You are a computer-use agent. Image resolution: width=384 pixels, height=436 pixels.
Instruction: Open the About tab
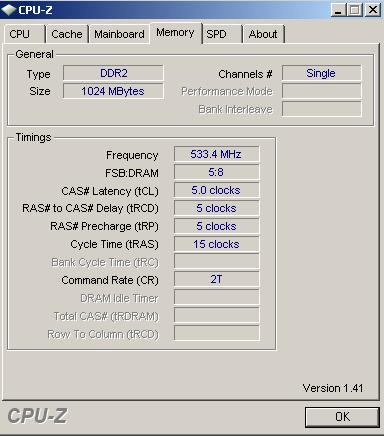click(263, 34)
